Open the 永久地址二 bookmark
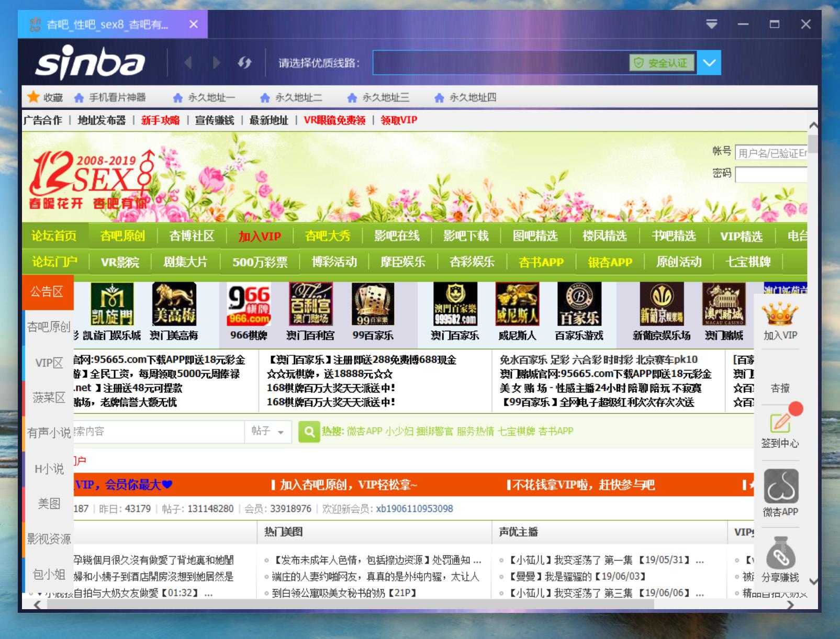Image resolution: width=840 pixels, height=639 pixels. 292,97
